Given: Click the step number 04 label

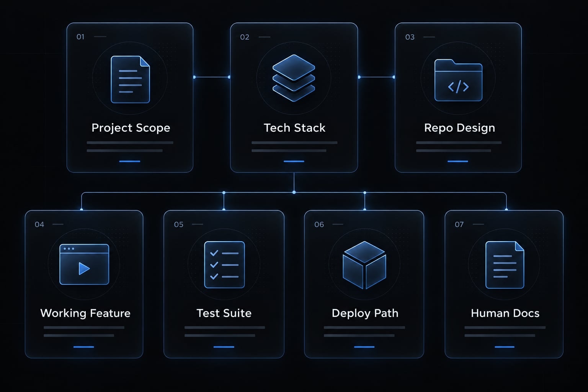Looking at the screenshot, I should pyautogui.click(x=39, y=224).
